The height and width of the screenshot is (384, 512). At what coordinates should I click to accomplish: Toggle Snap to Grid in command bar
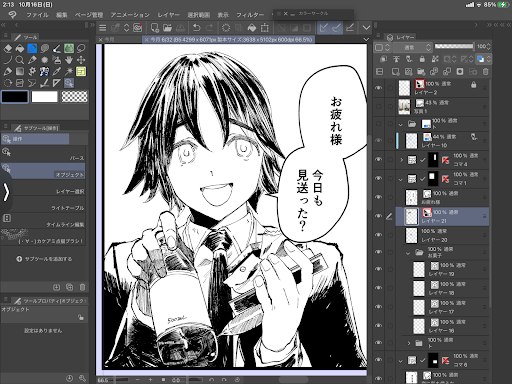click(350, 28)
